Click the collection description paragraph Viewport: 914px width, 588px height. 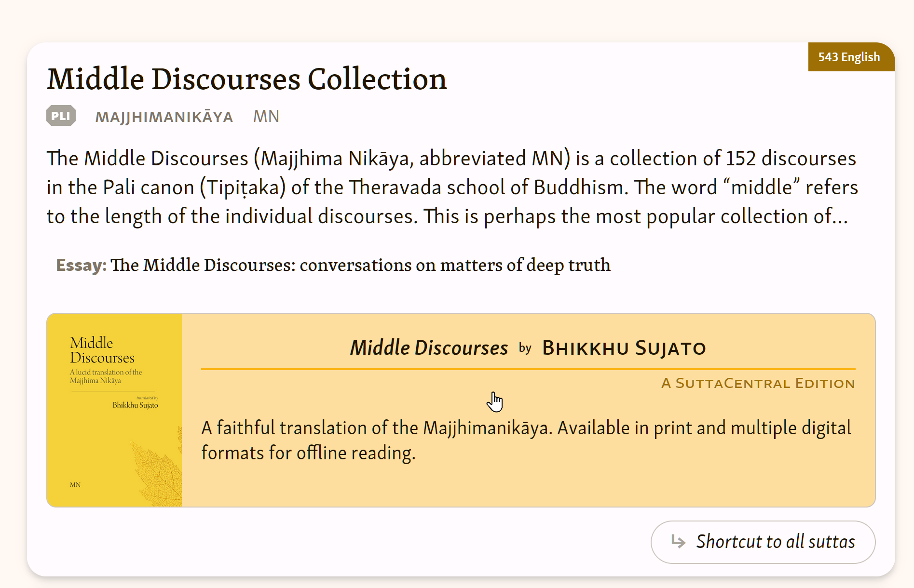coord(451,187)
